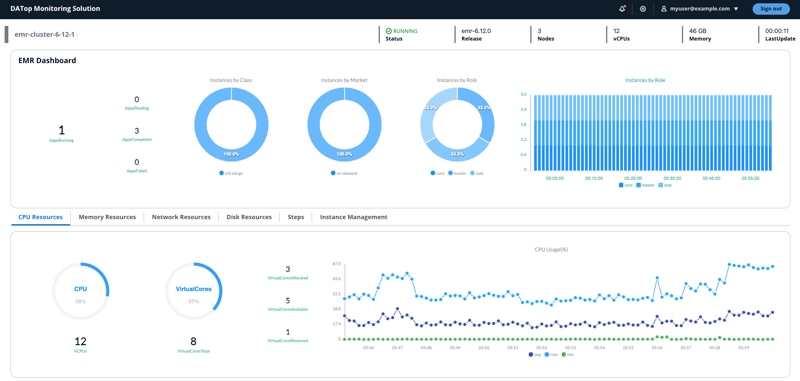The height and width of the screenshot is (381, 800).
Task: Click the DATop Monitoring Solution title
Action: tap(55, 9)
